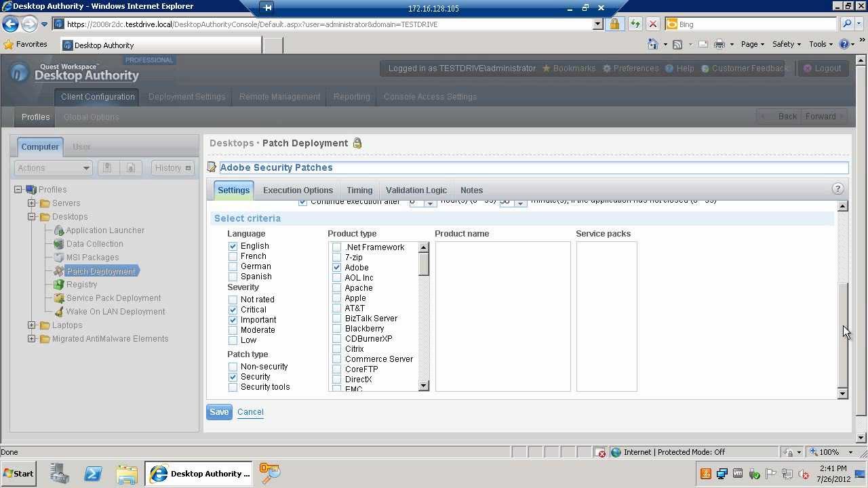Click the help question mark icon
This screenshot has height=488, width=868.
[837, 189]
